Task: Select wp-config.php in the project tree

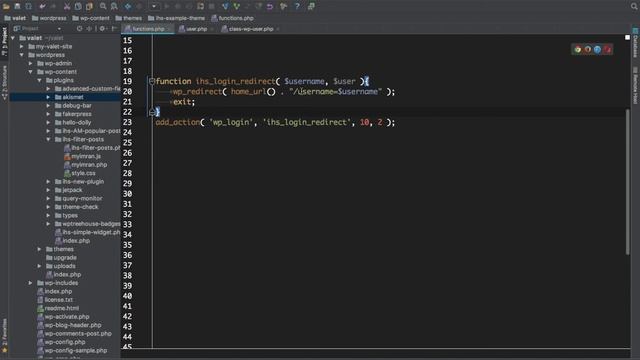Action: click(x=61, y=342)
